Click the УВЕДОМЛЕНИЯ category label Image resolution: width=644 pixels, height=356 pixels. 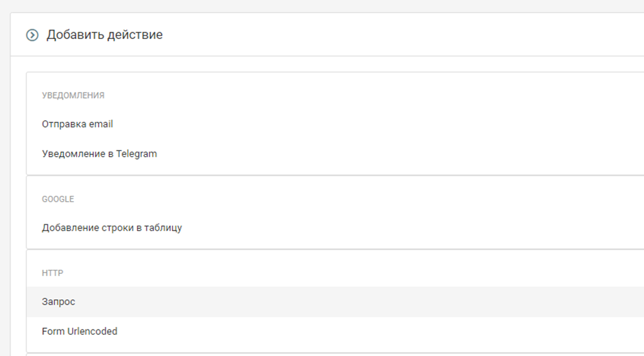click(x=73, y=95)
